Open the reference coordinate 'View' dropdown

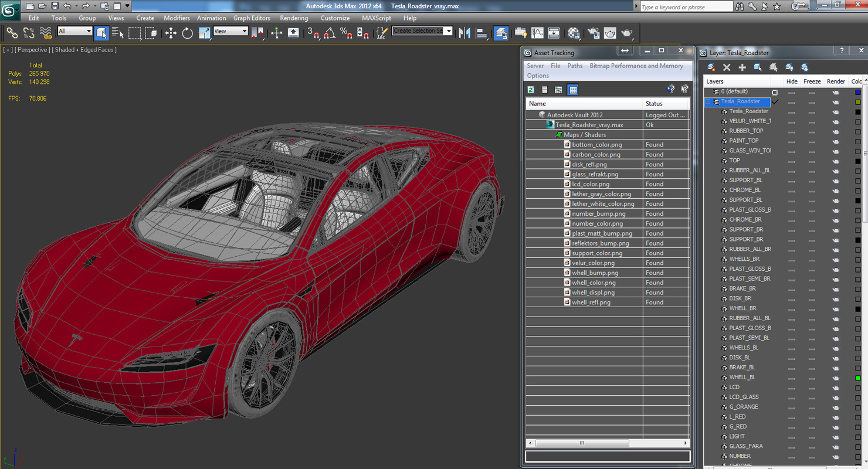coord(230,31)
